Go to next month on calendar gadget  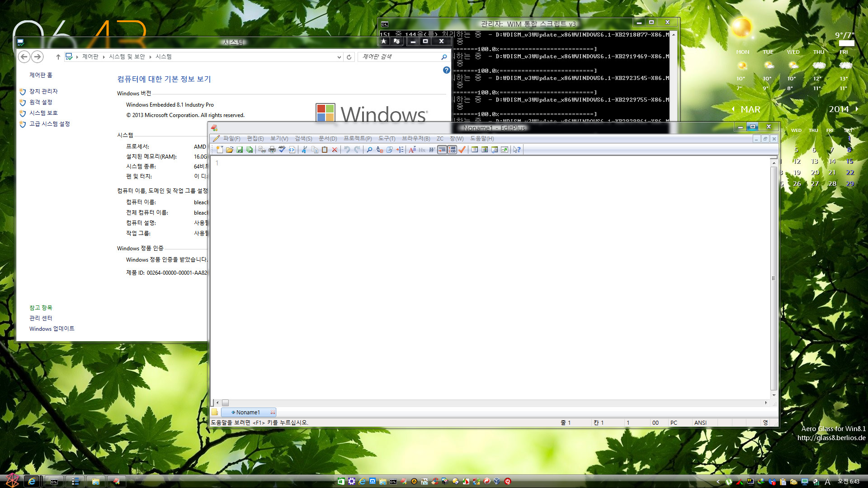(857, 109)
